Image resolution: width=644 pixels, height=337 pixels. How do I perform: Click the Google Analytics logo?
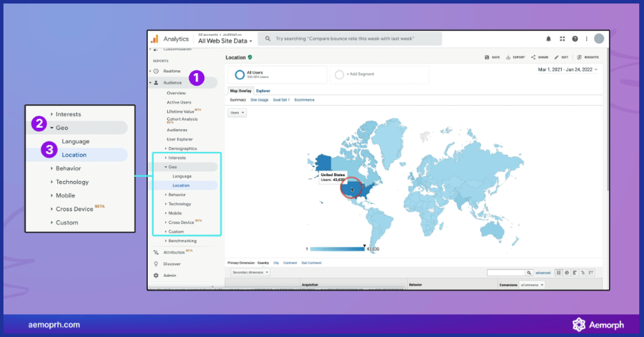click(155, 39)
